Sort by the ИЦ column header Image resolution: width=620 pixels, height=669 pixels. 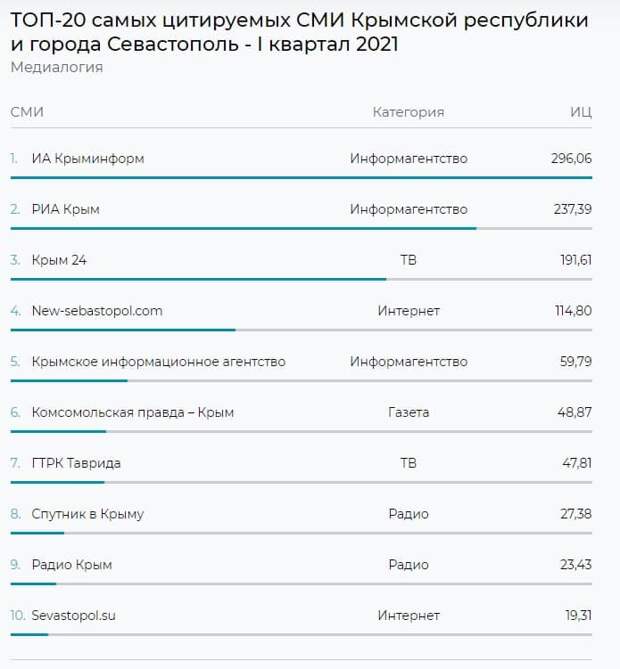tap(581, 112)
